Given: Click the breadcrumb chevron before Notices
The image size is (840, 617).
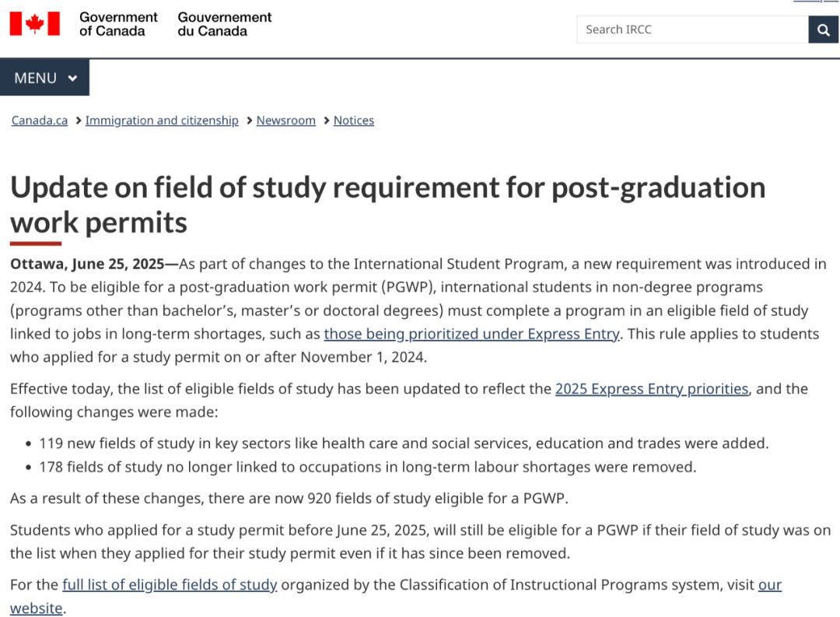Looking at the screenshot, I should coord(326,121).
